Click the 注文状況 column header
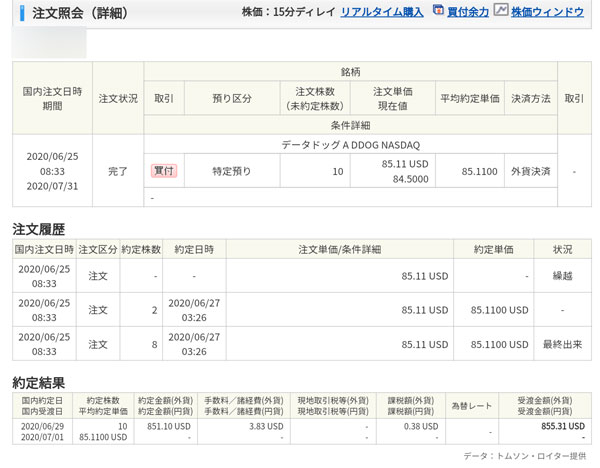The image size is (600, 468). (x=118, y=99)
